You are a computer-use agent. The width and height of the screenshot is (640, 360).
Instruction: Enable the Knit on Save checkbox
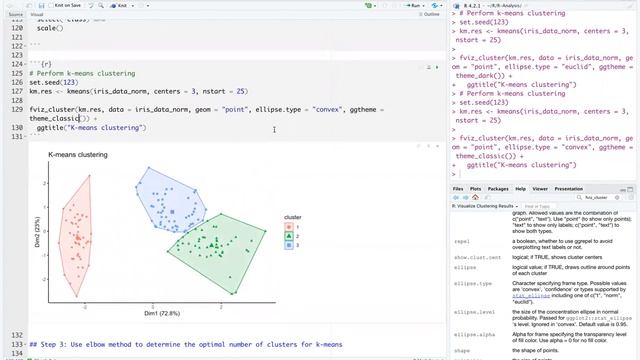coord(51,6)
